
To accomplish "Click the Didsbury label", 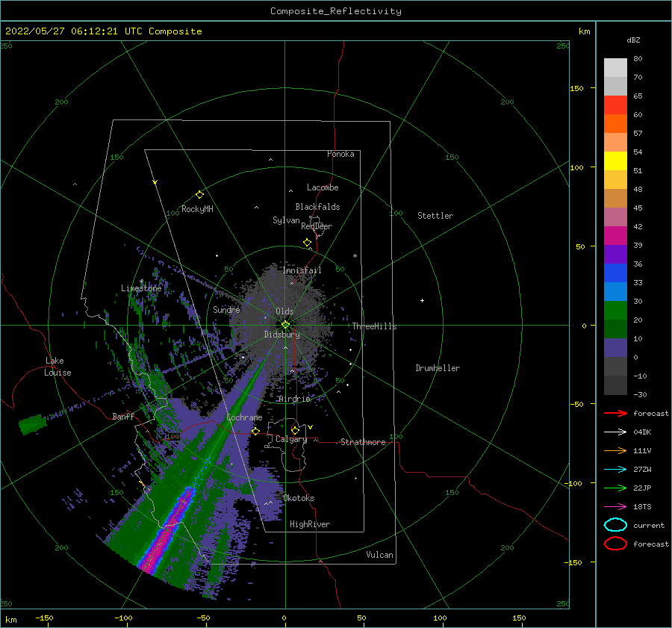I will (282, 335).
